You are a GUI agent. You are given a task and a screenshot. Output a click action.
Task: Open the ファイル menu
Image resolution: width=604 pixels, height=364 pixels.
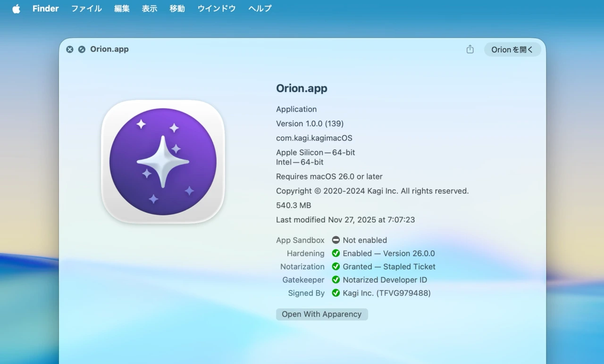tap(86, 8)
